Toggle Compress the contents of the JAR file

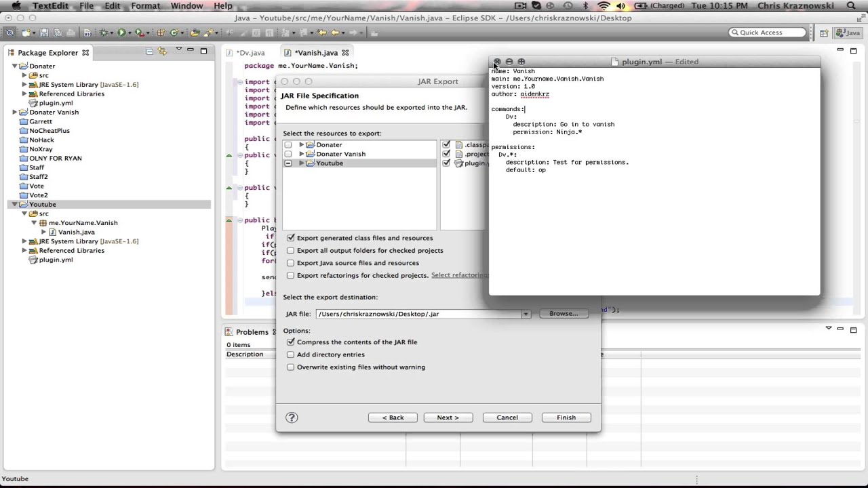point(291,342)
